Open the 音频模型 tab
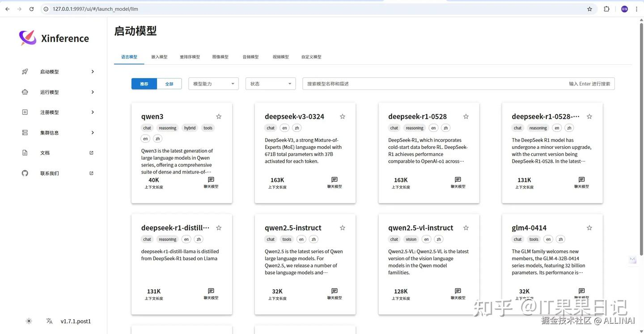 tap(250, 57)
